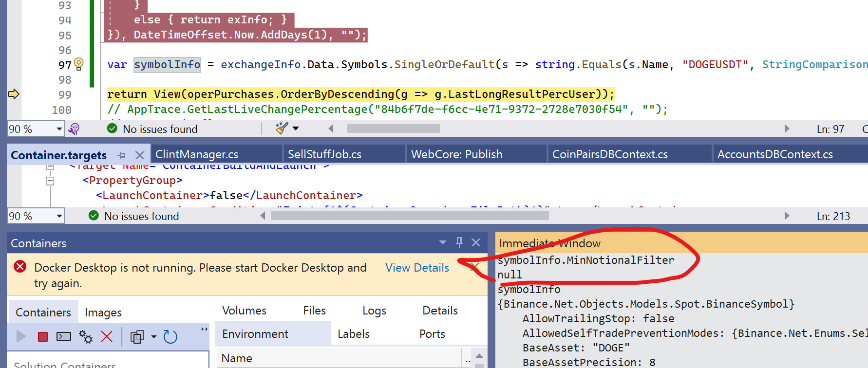Click the code editor horizontal scrollbar thumb
The height and width of the screenshot is (368, 868).
393,129
